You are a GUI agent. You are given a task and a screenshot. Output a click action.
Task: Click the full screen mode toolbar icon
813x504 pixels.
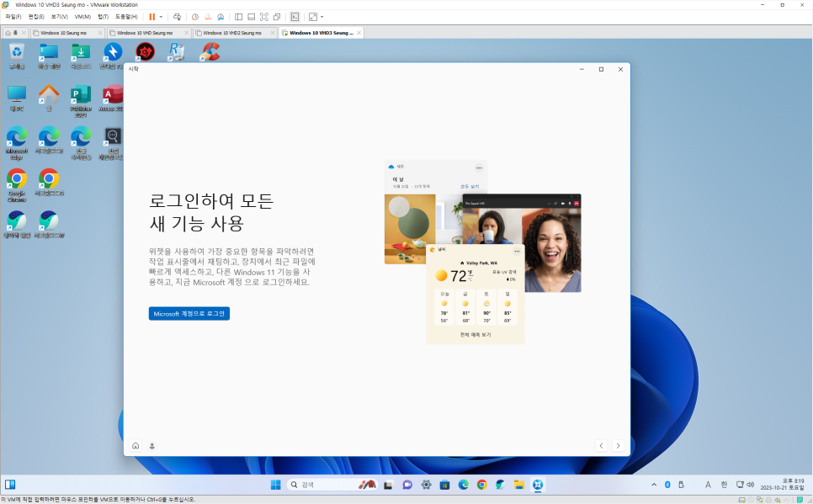[264, 17]
